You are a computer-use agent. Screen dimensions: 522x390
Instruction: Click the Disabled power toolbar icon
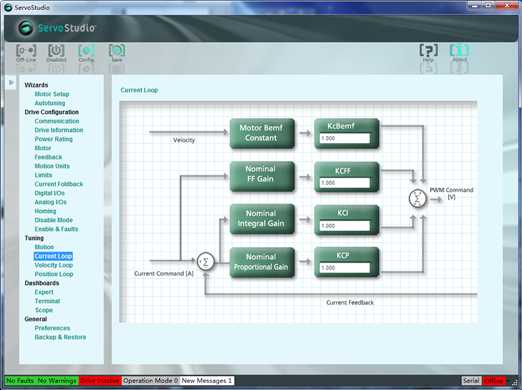pyautogui.click(x=56, y=53)
